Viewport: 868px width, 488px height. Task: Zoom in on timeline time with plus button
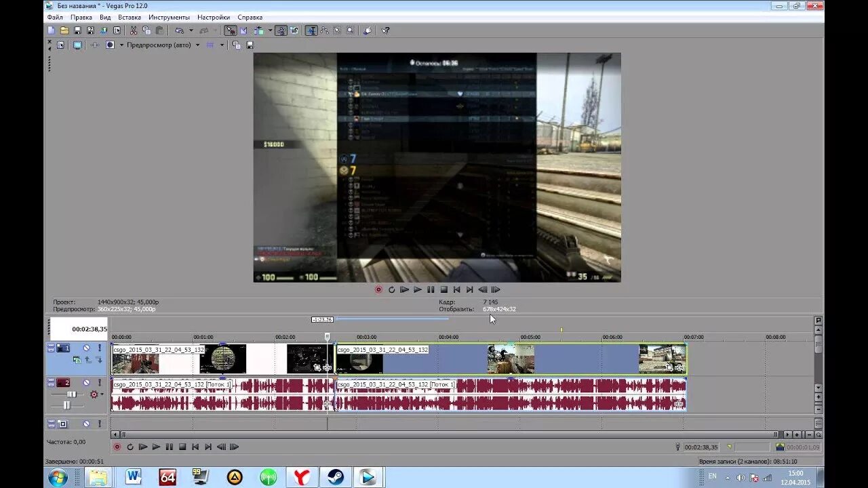tap(797, 434)
